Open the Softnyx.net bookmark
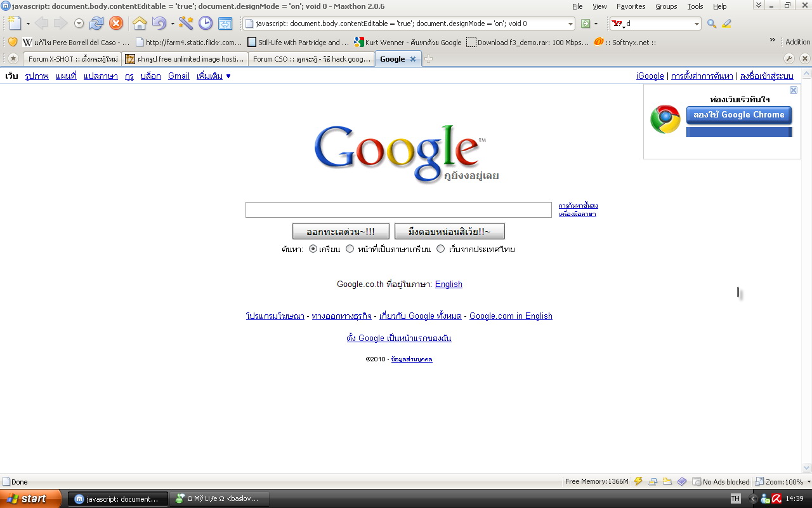The image size is (812, 508). coord(625,43)
